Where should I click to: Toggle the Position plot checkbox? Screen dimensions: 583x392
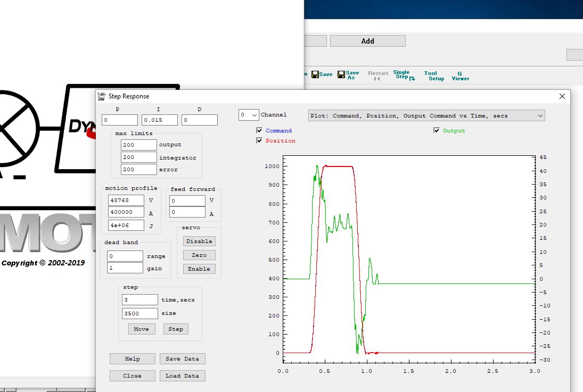click(259, 140)
